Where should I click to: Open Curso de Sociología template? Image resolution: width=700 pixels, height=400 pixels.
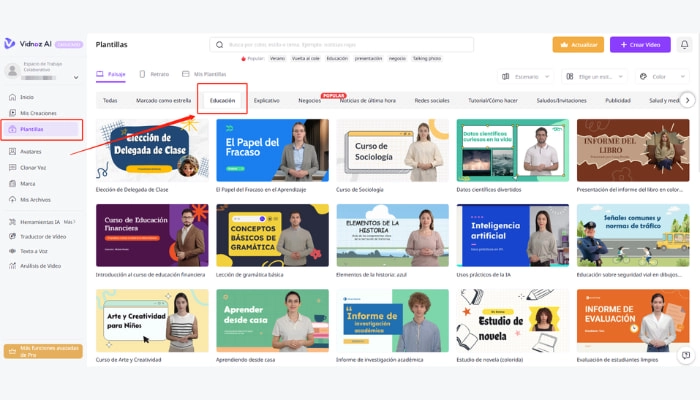392,150
